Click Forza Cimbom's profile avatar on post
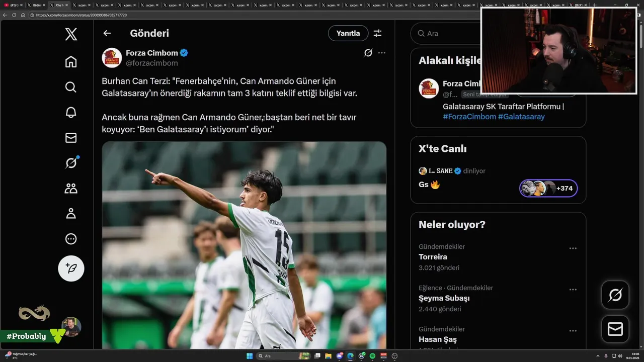The width and height of the screenshot is (644, 362). (112, 58)
